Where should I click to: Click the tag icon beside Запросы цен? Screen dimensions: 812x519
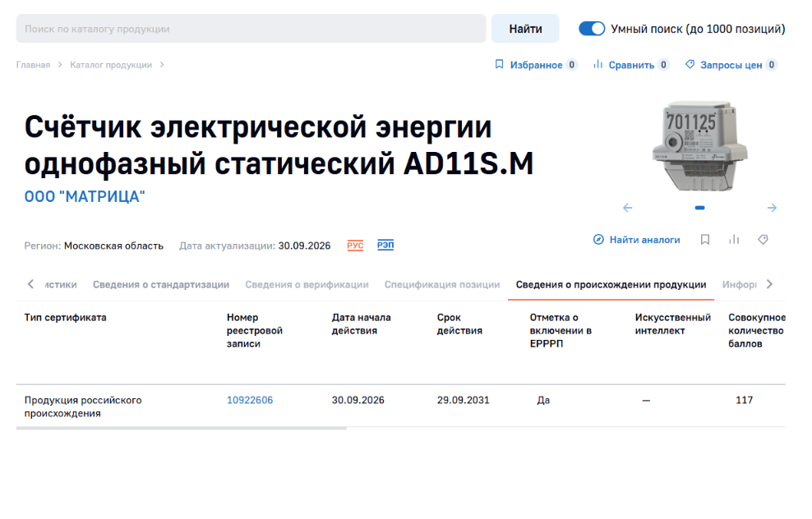click(x=690, y=64)
